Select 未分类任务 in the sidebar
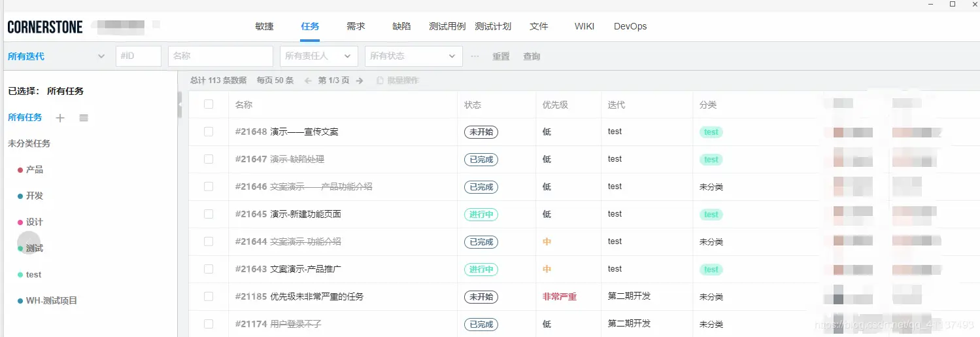Image resolution: width=980 pixels, height=337 pixels. tap(29, 143)
